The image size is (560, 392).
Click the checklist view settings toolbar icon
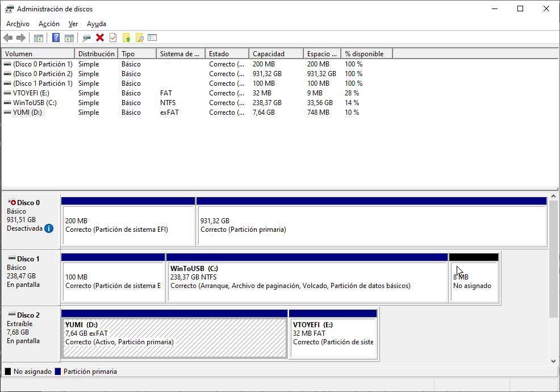(152, 37)
